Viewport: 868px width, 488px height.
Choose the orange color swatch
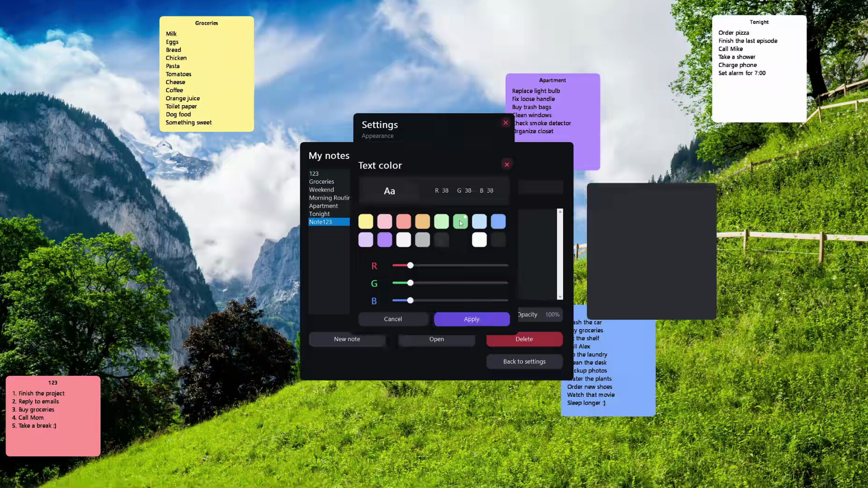pyautogui.click(x=423, y=221)
